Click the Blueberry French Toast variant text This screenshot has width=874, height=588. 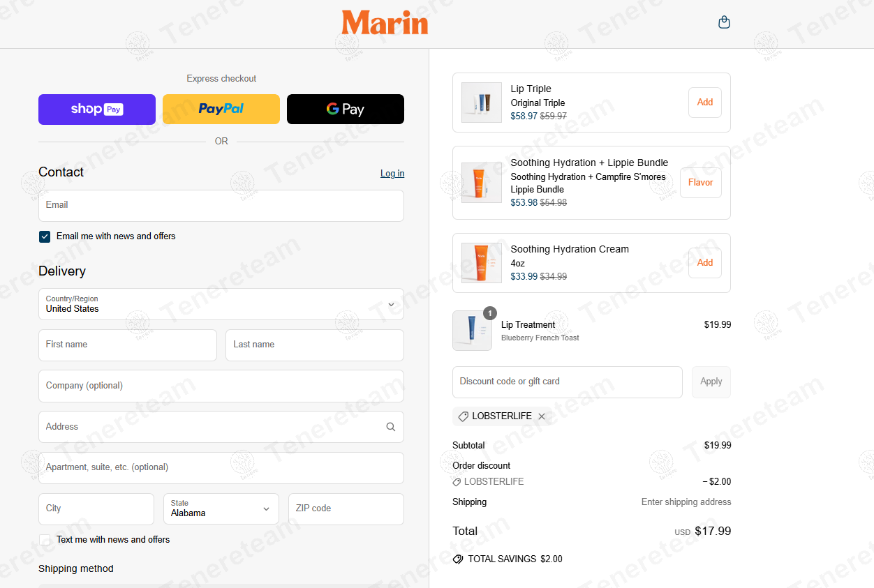click(540, 338)
